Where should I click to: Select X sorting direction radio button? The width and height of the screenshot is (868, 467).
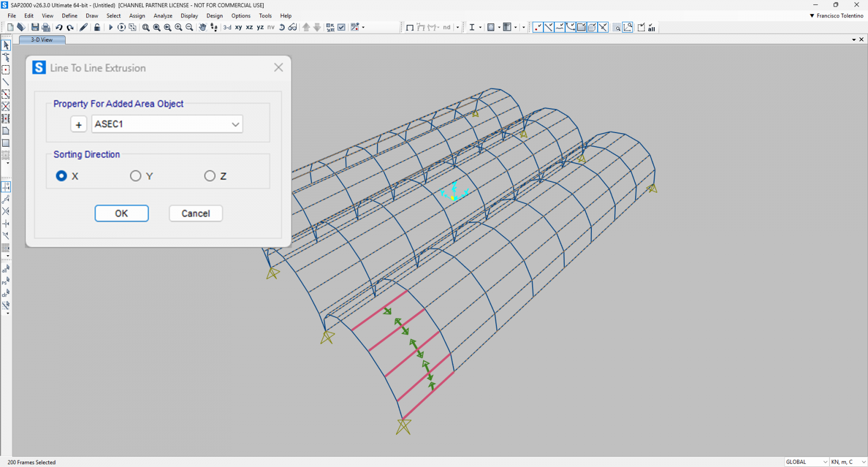pos(61,176)
